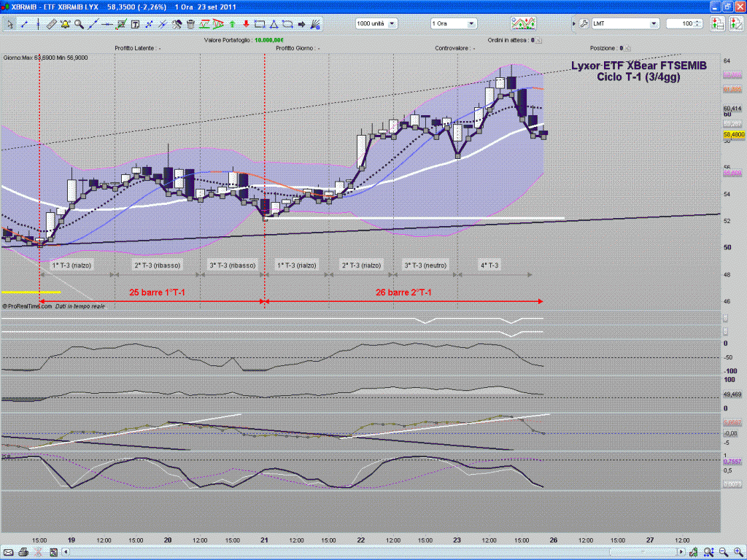Select the green up arrow marker tool
Viewport: 747px width, 560px height.
[233, 24]
